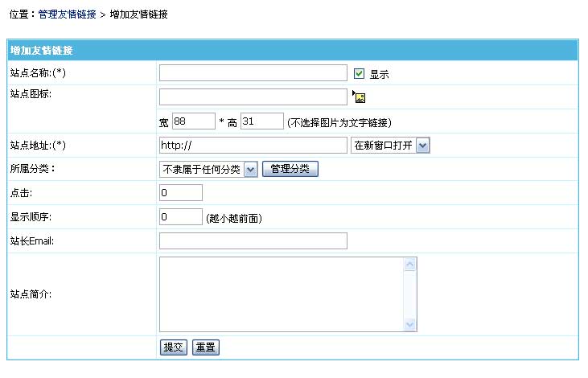Image resolution: width=588 pixels, height=378 pixels.
Task: Focus the 站点名称 text field
Action: point(253,73)
